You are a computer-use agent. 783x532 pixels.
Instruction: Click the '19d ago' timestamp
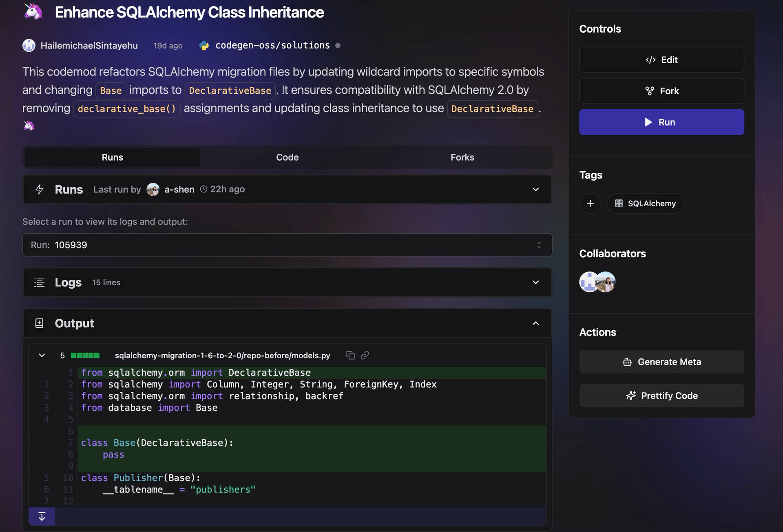click(168, 46)
